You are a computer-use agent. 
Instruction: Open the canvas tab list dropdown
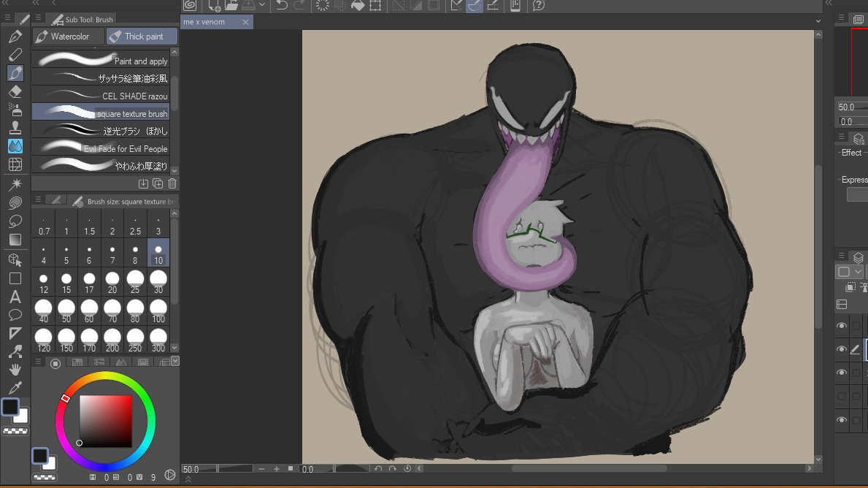coord(818,21)
